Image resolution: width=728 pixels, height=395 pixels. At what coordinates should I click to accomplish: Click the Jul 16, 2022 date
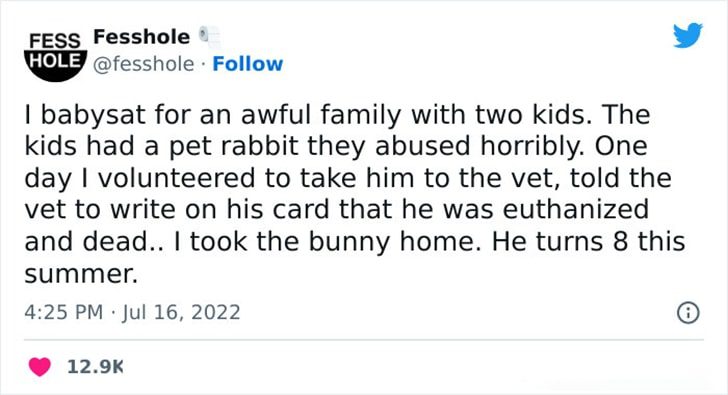pyautogui.click(x=181, y=312)
